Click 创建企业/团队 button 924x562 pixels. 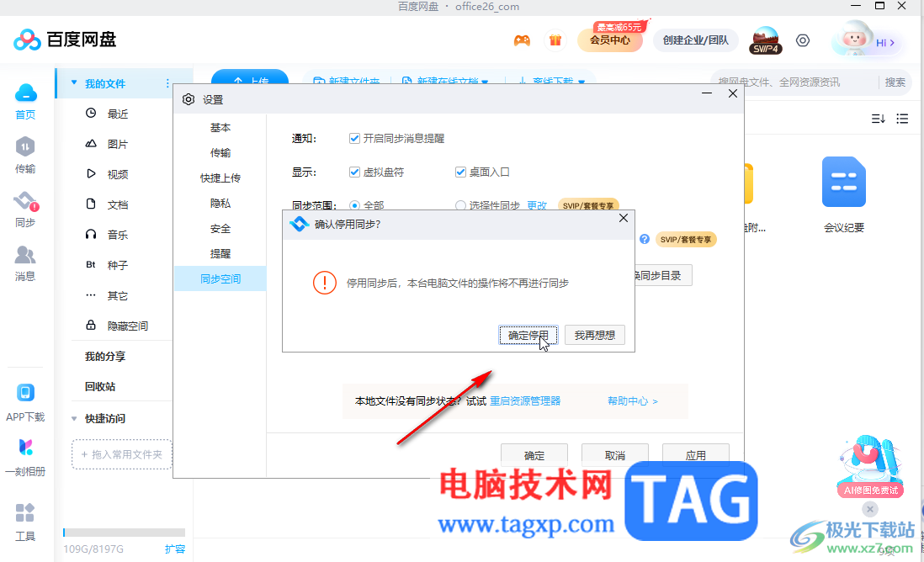(x=695, y=40)
